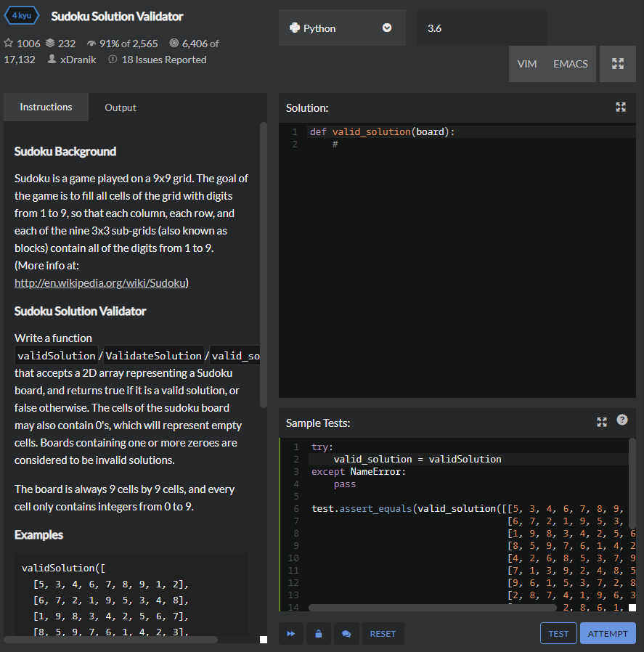Switch to the Output tab

120,107
